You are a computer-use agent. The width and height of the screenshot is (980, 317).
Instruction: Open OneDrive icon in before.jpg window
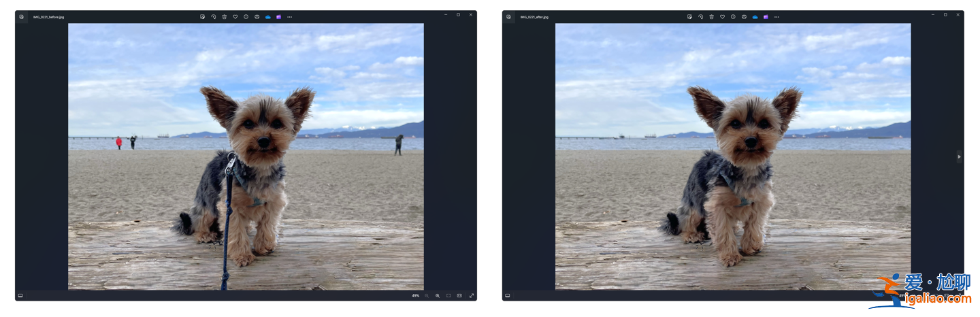tap(267, 16)
